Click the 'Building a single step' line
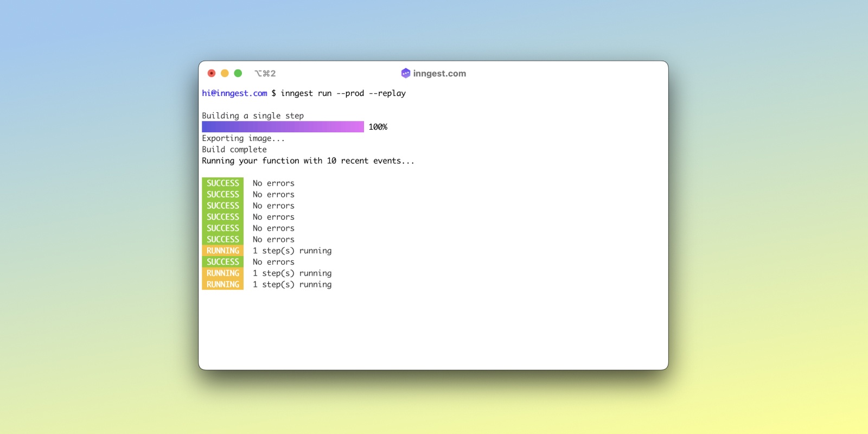This screenshot has height=434, width=868. 253,116
